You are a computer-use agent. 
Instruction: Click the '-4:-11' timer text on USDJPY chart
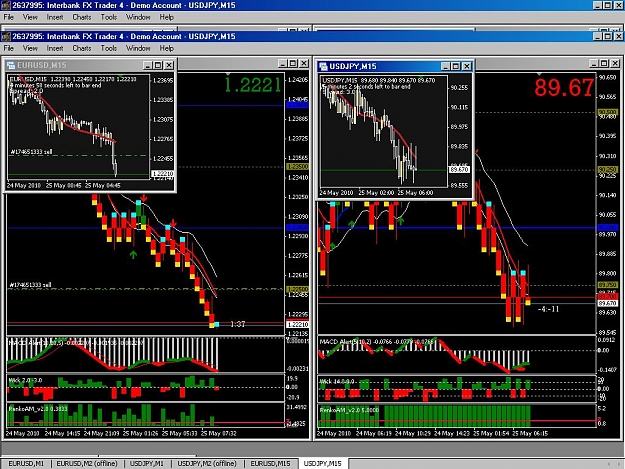coord(548,309)
